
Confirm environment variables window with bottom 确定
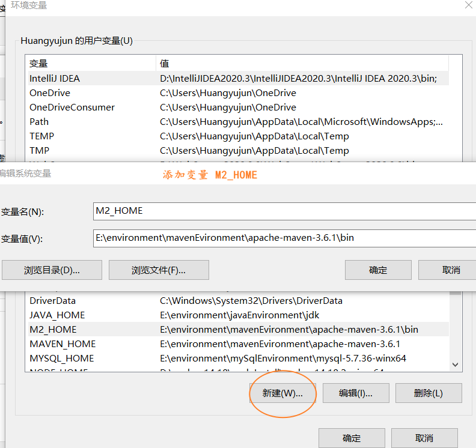(352, 438)
